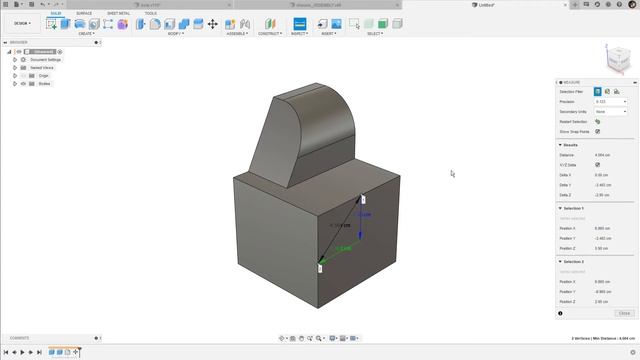Switch to the Sheet Metal tab

[x=118, y=13]
